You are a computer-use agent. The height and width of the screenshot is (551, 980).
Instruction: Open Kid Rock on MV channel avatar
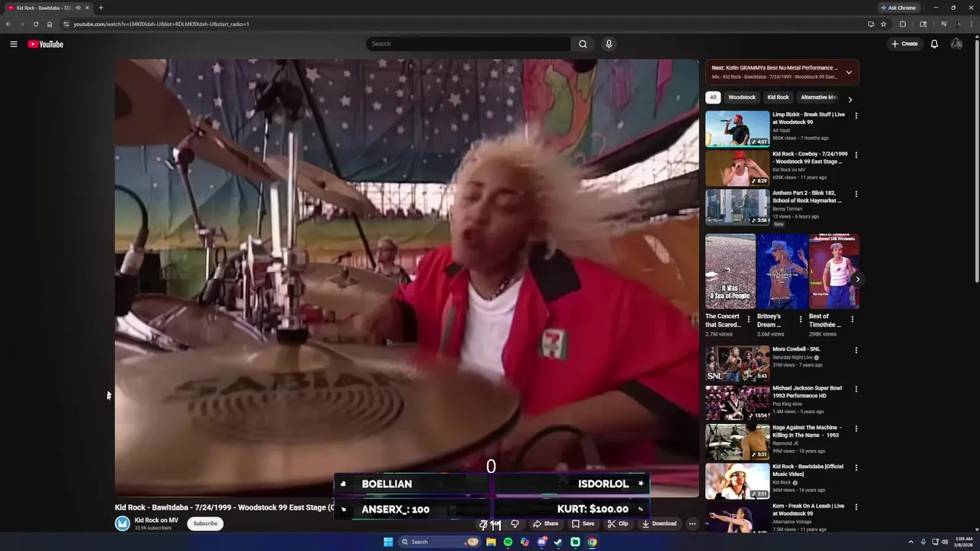click(122, 523)
